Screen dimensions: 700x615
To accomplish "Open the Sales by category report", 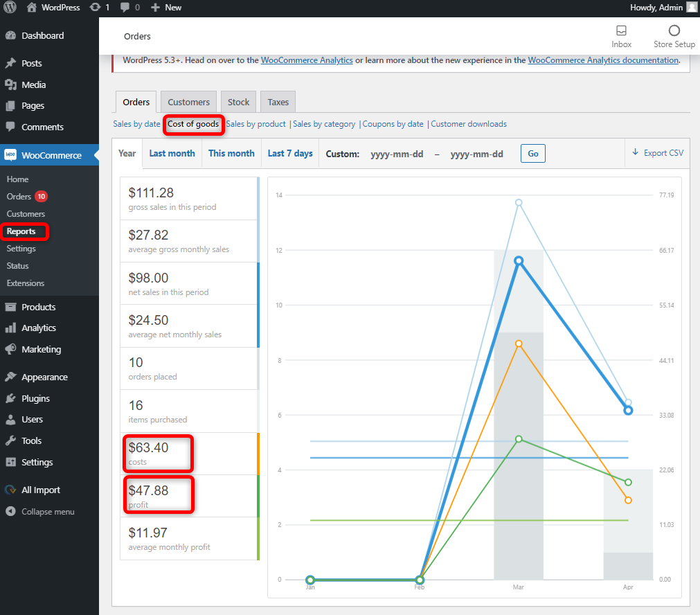I will pyautogui.click(x=324, y=124).
